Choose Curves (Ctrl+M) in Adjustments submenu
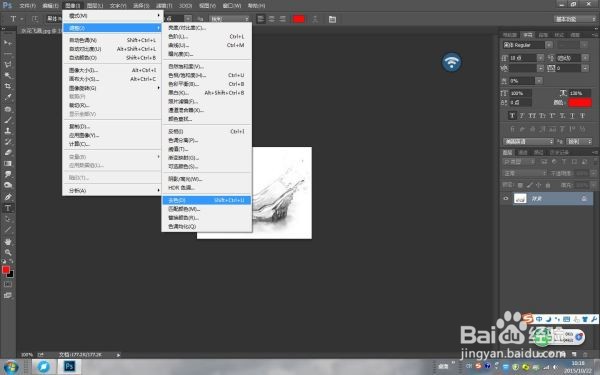 pos(206,45)
